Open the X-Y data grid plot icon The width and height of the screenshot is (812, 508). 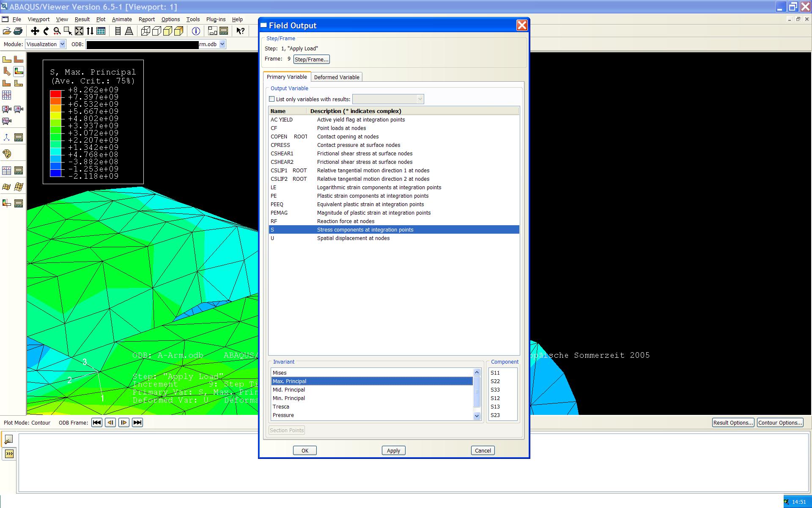pos(7,95)
